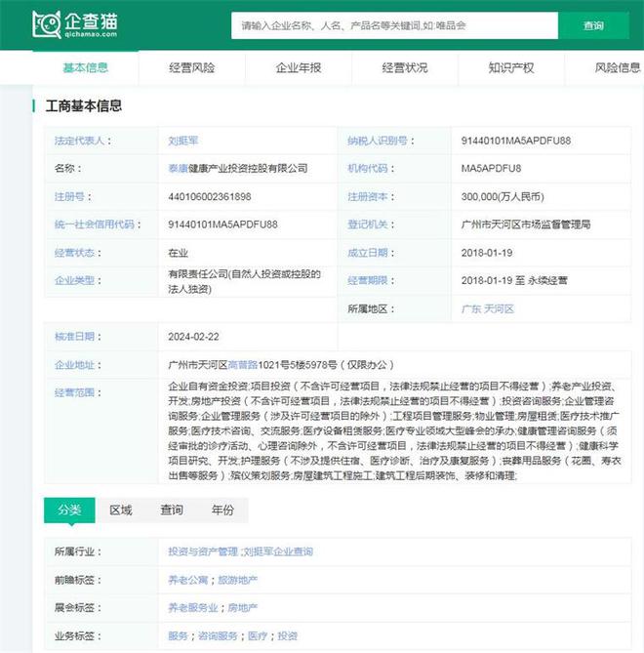The height and width of the screenshot is (653, 644).
Task: Focus the company name search field
Action: tap(394, 25)
